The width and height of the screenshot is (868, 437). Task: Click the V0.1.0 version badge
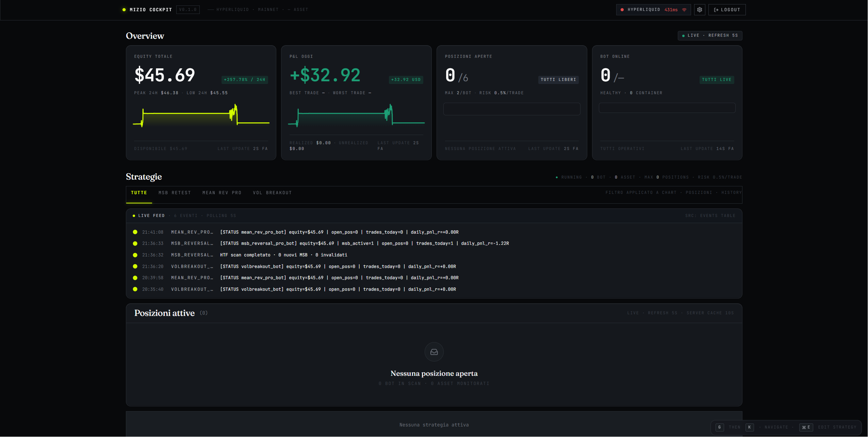[x=188, y=10]
